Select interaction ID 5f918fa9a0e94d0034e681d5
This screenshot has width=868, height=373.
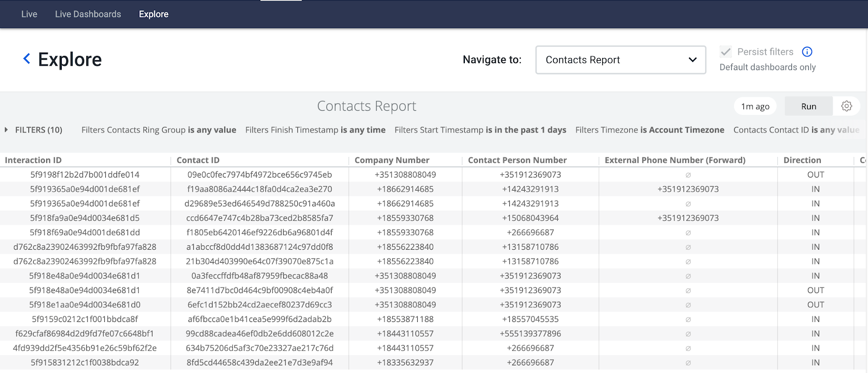coord(85,218)
